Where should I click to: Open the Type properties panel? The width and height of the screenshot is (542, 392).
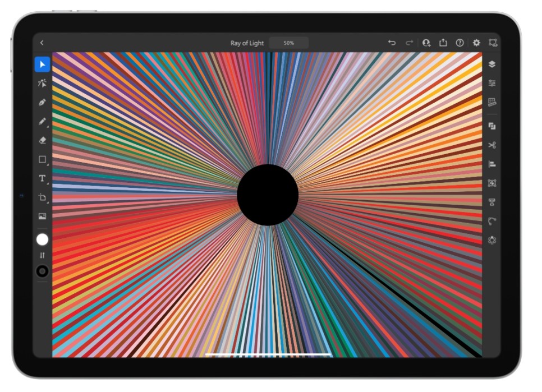492,202
